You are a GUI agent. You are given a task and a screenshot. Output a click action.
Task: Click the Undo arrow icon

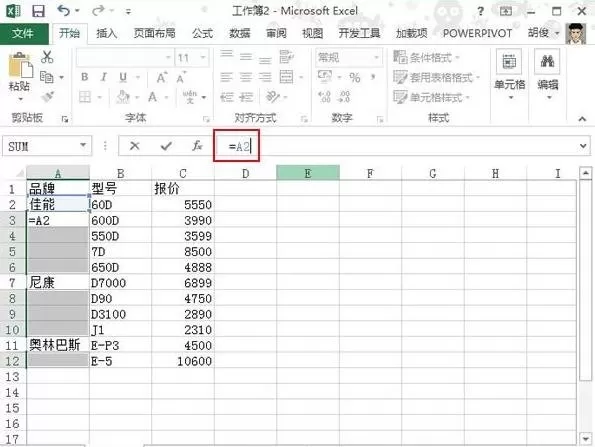coord(63,10)
